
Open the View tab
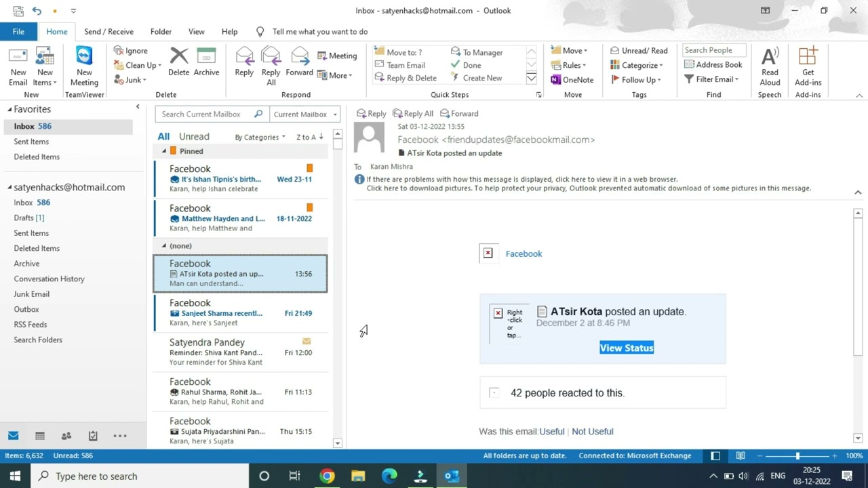coord(196,31)
